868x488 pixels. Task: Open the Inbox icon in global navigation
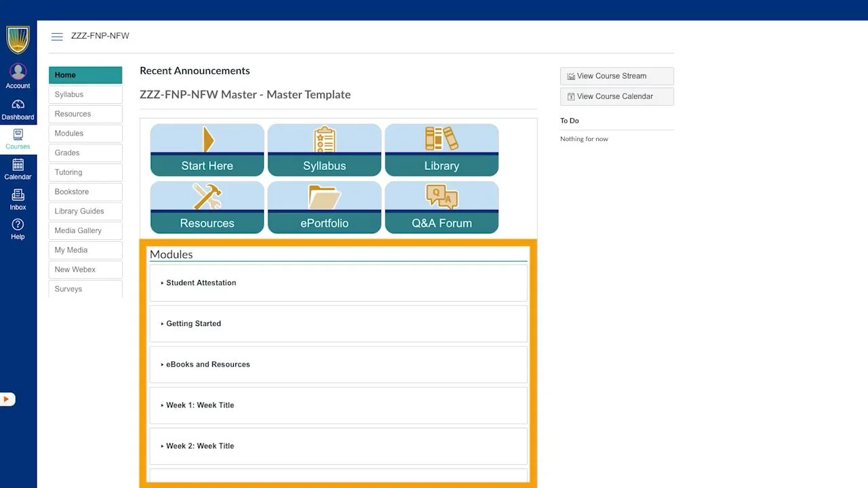(x=18, y=200)
